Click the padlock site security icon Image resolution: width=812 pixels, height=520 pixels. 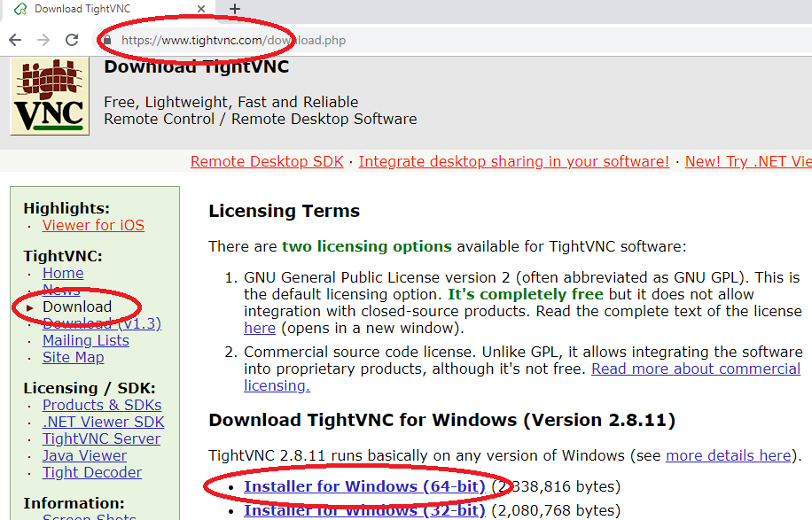pos(107,40)
